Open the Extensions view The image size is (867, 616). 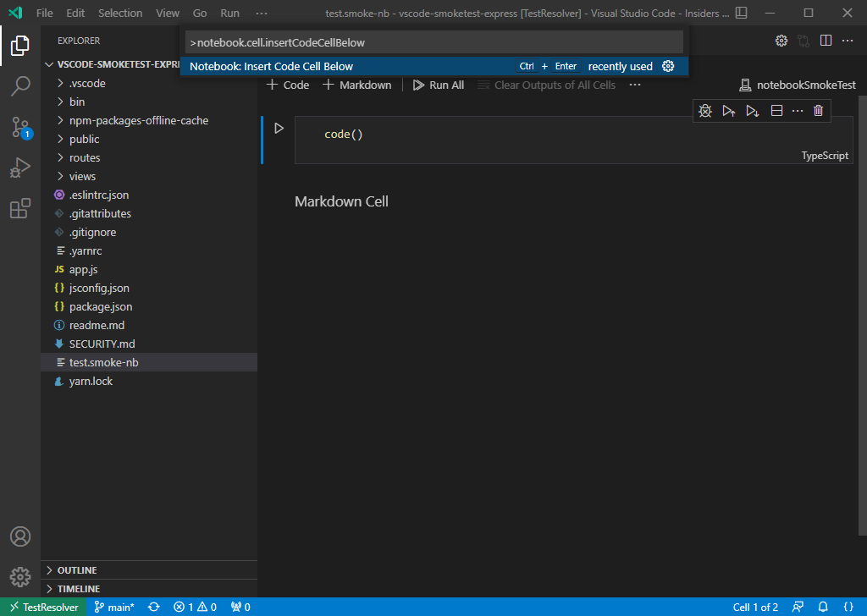20,208
